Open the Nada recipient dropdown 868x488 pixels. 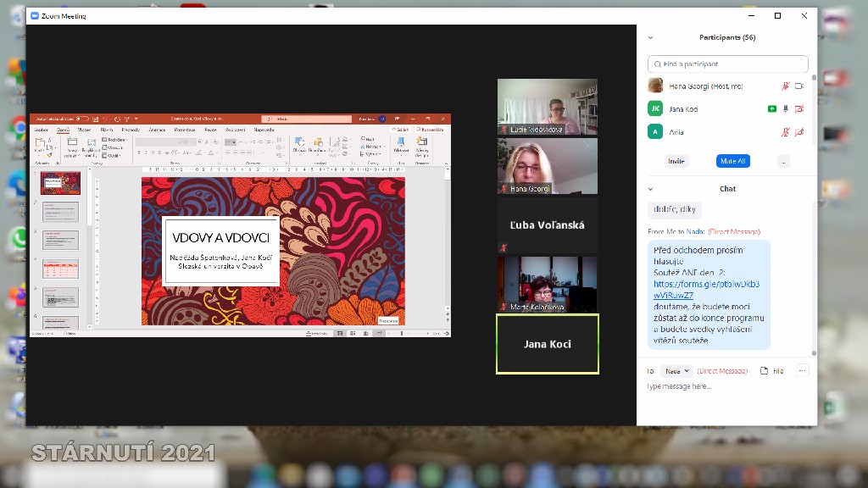click(x=676, y=371)
